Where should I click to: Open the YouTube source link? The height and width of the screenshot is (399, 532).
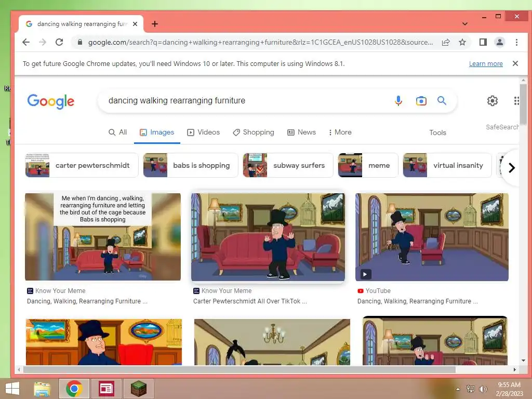tap(374, 291)
